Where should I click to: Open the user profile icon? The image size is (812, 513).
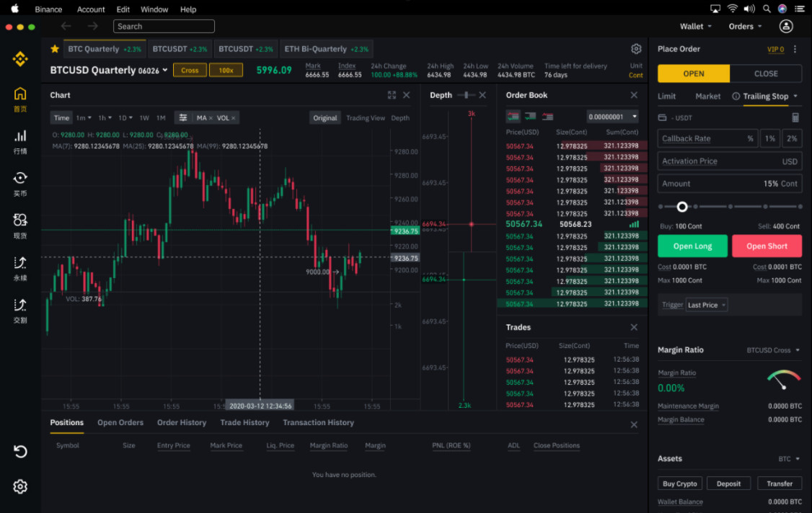click(786, 26)
